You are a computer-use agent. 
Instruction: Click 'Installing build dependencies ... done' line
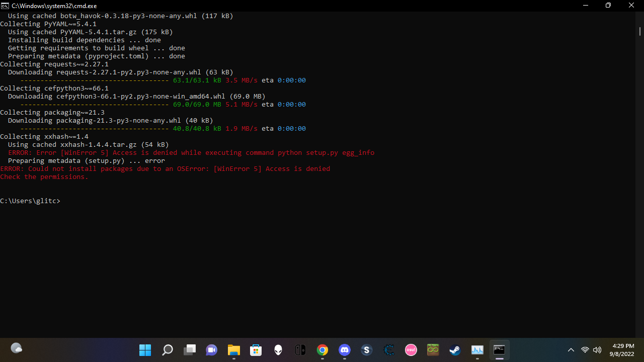click(85, 40)
